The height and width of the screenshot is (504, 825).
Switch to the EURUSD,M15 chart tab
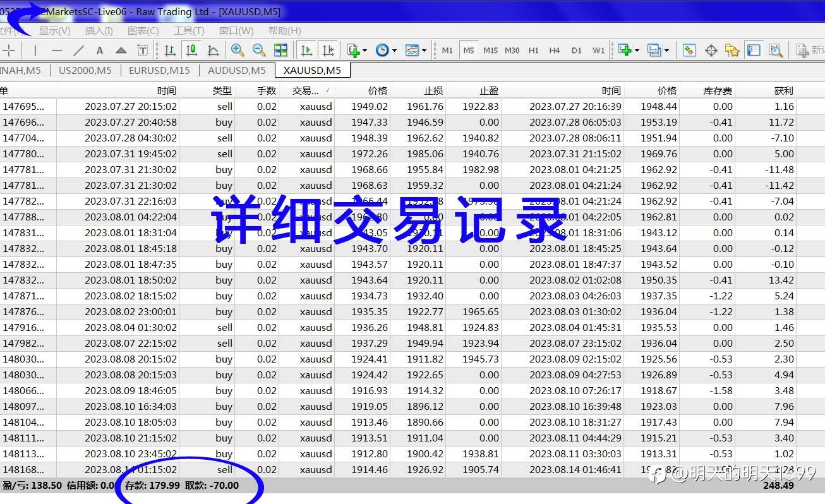tap(159, 70)
